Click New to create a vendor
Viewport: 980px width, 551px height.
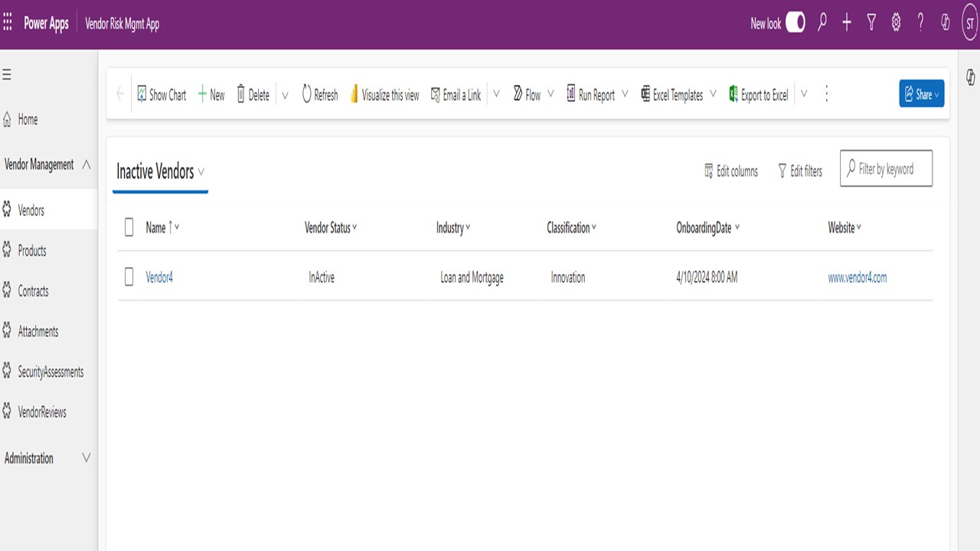(211, 95)
